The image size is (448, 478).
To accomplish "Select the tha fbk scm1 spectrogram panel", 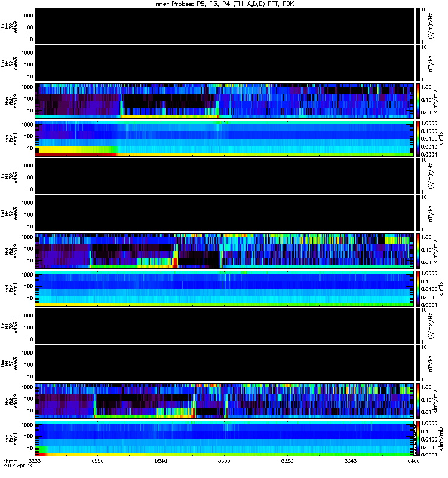I will point(225,139).
